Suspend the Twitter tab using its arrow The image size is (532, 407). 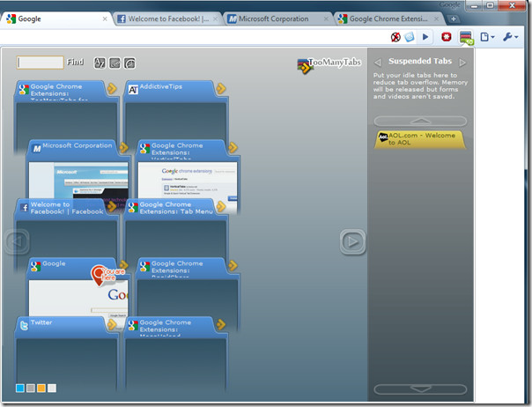tap(112, 324)
